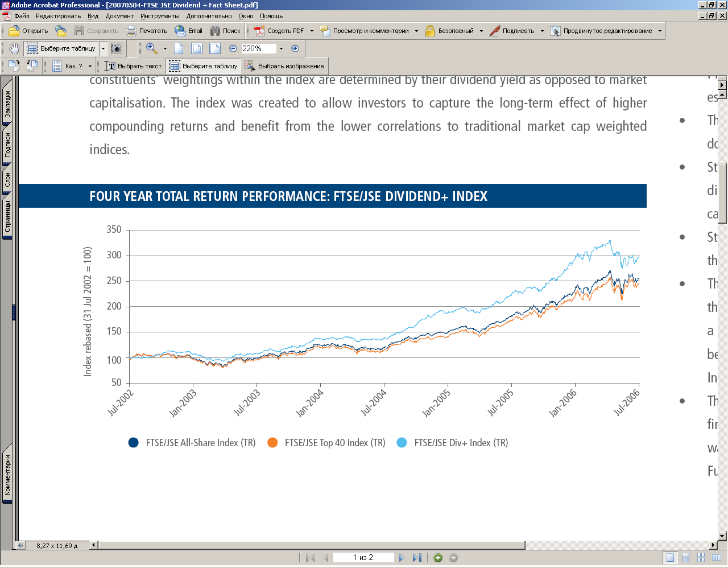Open Поиск (Search) with the binoculars
This screenshot has height=568, width=728.
225,31
